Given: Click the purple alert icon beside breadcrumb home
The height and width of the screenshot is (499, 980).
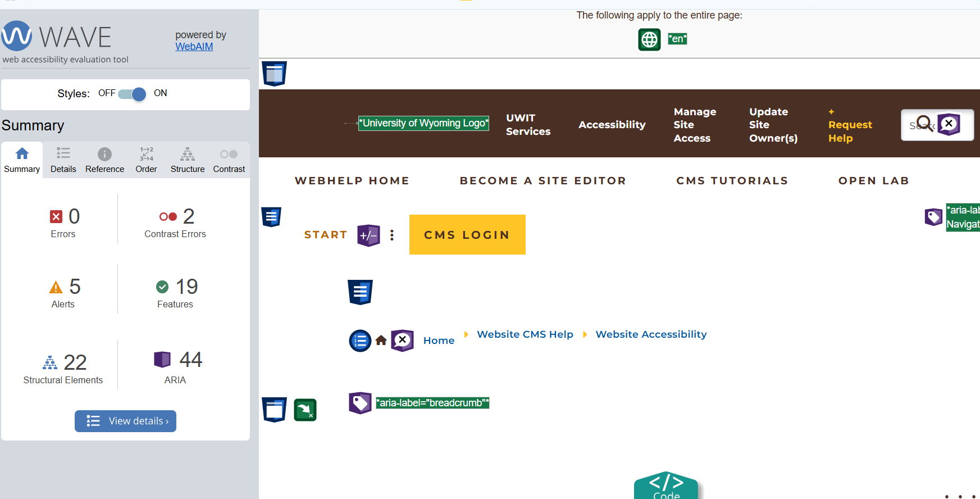Looking at the screenshot, I should (402, 341).
